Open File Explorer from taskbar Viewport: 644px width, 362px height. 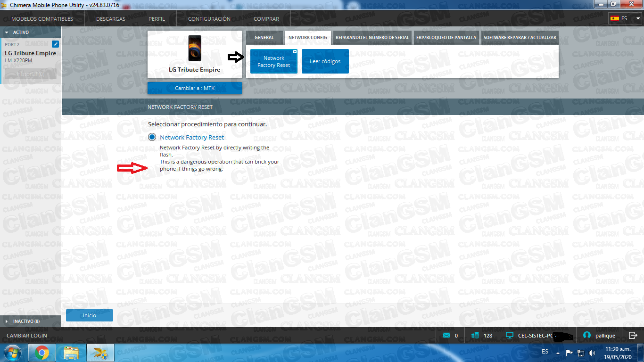[71, 353]
